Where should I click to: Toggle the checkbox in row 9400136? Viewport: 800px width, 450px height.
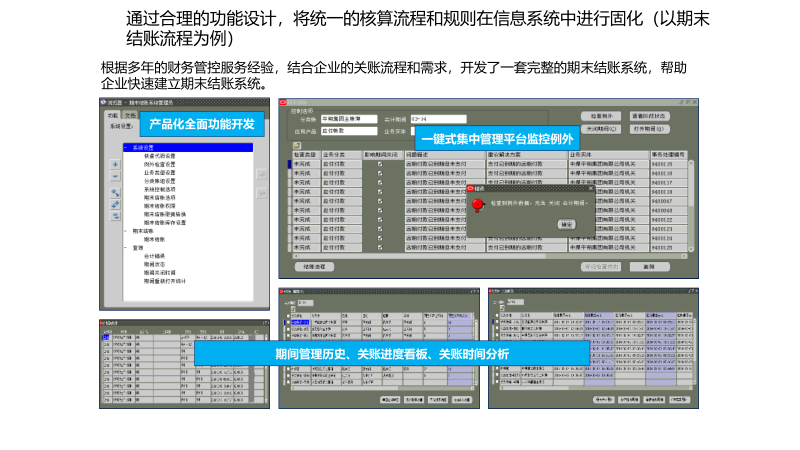(x=380, y=173)
